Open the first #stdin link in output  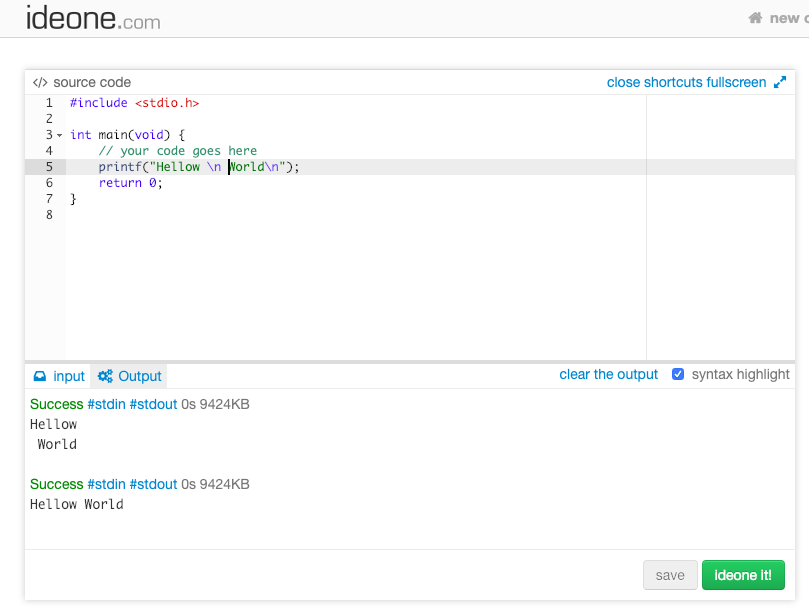pyautogui.click(x=106, y=404)
